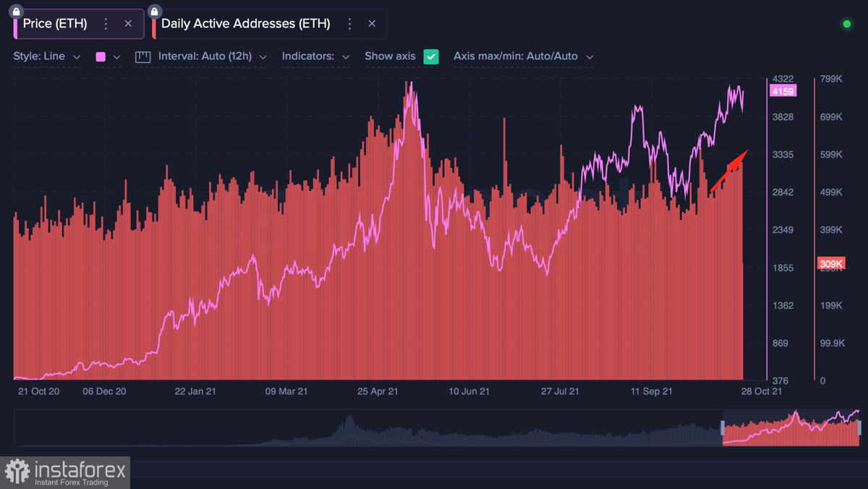Viewport: 868px width, 489px height.
Task: Click the 309K active addresses label
Action: click(x=831, y=264)
